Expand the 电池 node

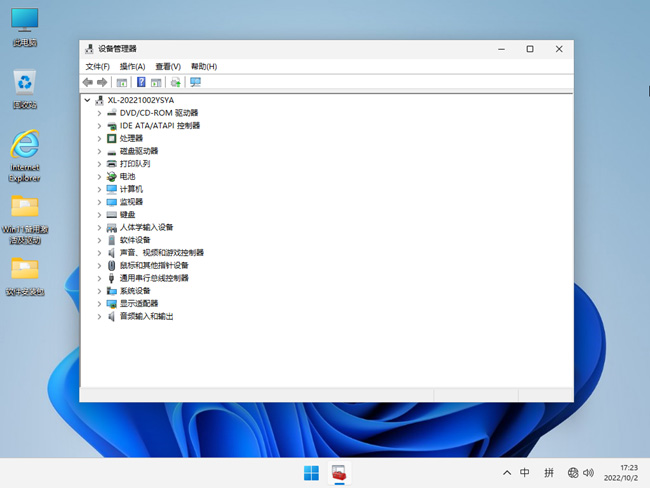click(x=99, y=177)
